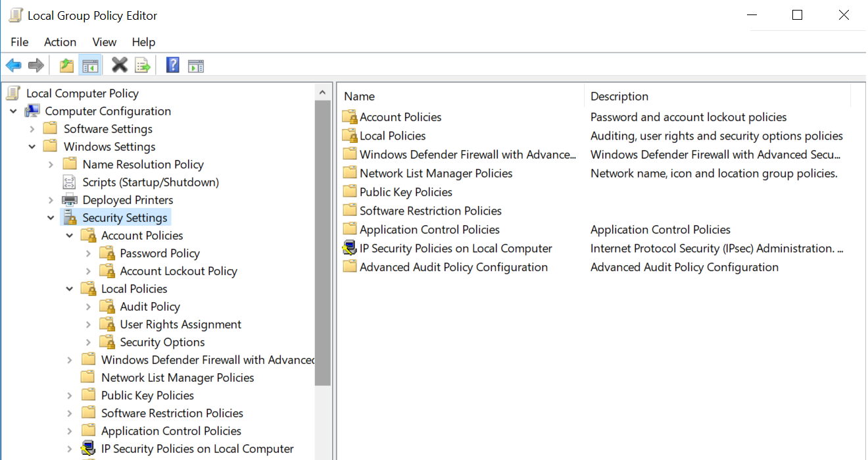868x460 pixels.
Task: Select Name Resolution Policy in the tree
Action: click(x=143, y=165)
